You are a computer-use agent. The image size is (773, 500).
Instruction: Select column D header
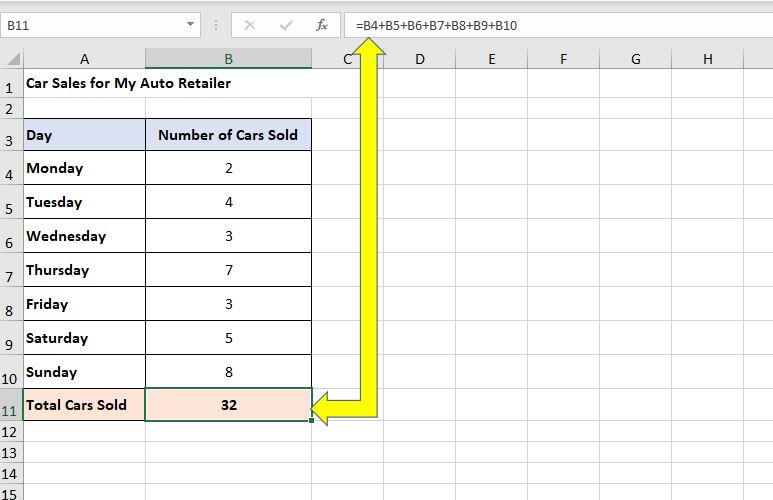coord(420,59)
